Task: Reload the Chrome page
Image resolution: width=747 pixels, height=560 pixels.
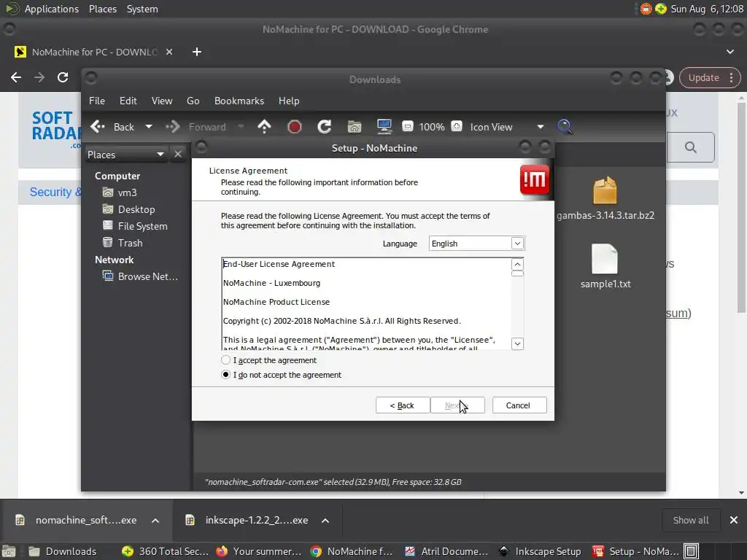Action: [63, 77]
